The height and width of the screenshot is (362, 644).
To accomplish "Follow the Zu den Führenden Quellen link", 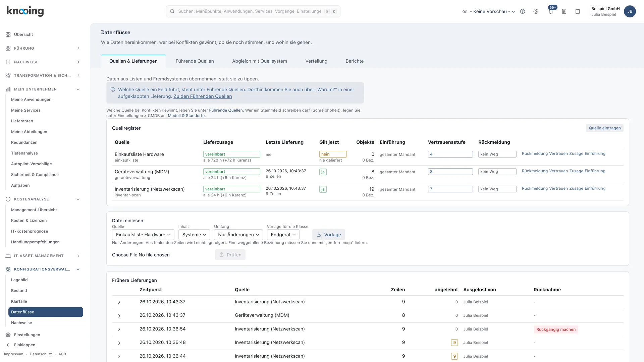I will click(203, 96).
